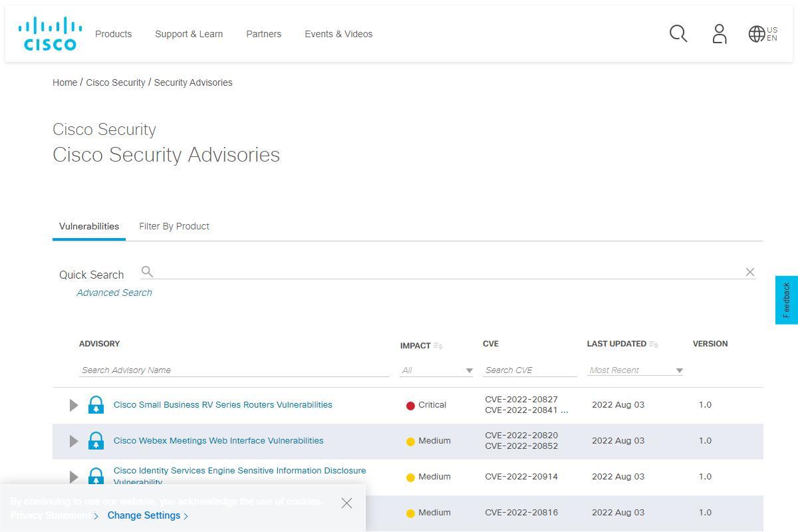The width and height of the screenshot is (798, 532).
Task: Go to Cisco Security breadcrumb link
Action: 116,82
